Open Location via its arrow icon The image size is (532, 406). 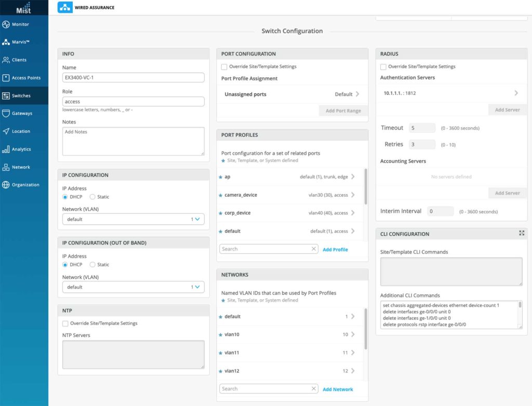6,131
